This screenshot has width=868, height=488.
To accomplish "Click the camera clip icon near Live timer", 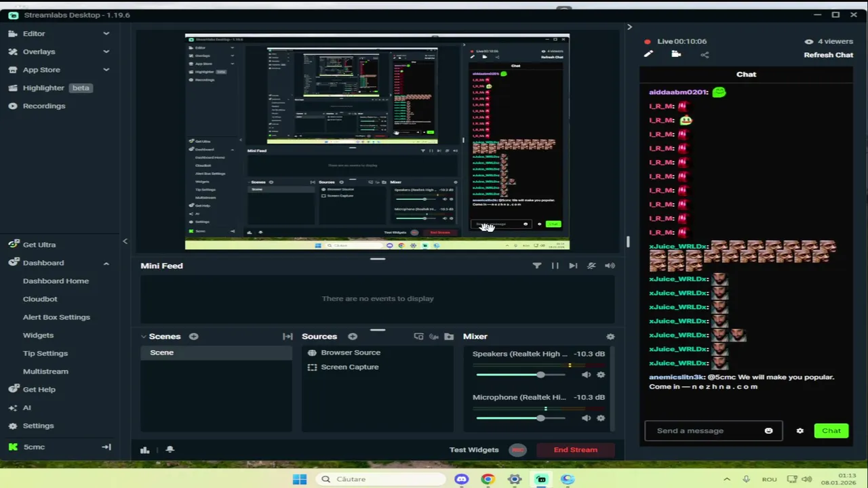I will pyautogui.click(x=676, y=55).
